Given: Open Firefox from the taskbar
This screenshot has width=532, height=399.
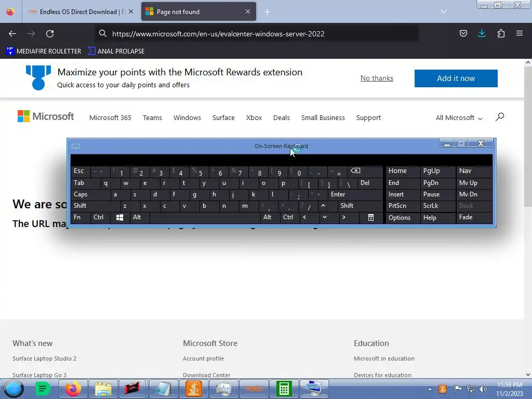Looking at the screenshot, I should tap(73, 389).
